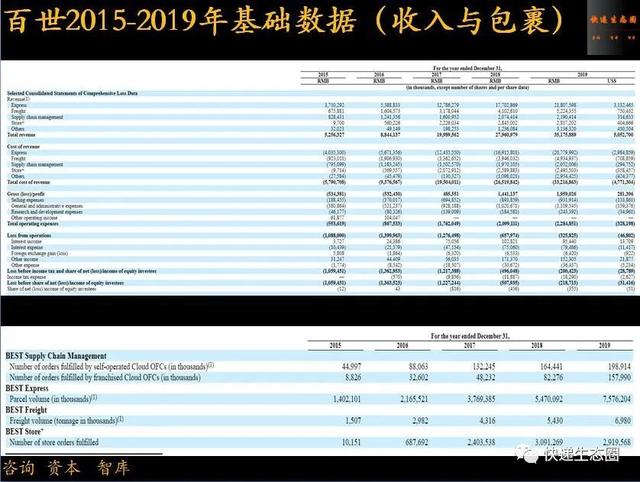This screenshot has width=640, height=482.
Task: Select the self-operated Cloud OFCs orders row label
Action: (111, 366)
